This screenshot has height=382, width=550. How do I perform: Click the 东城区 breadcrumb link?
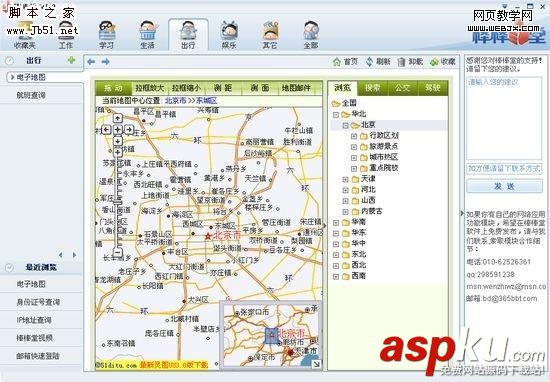coord(206,101)
